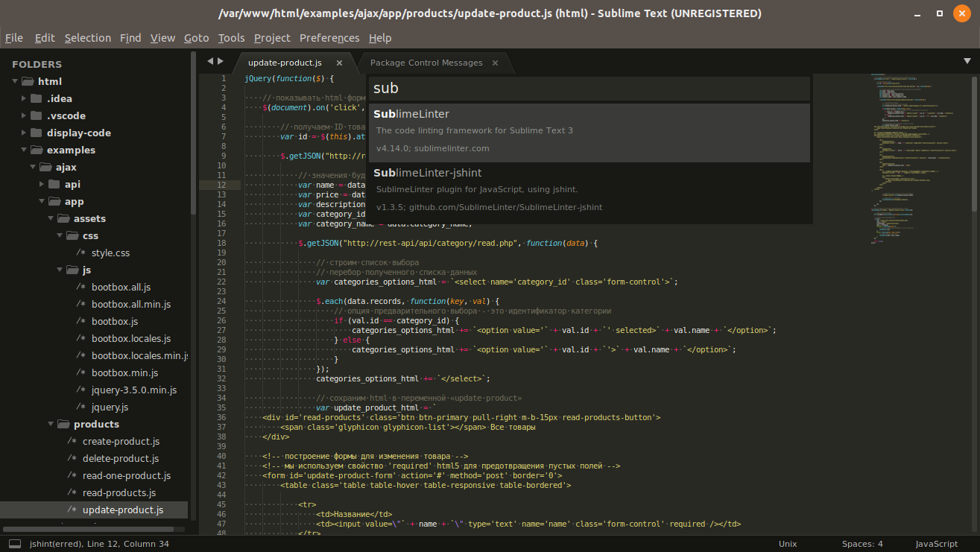Image resolution: width=980 pixels, height=552 pixels.
Task: Change syntax JavaScript in status bar
Action: click(x=936, y=544)
